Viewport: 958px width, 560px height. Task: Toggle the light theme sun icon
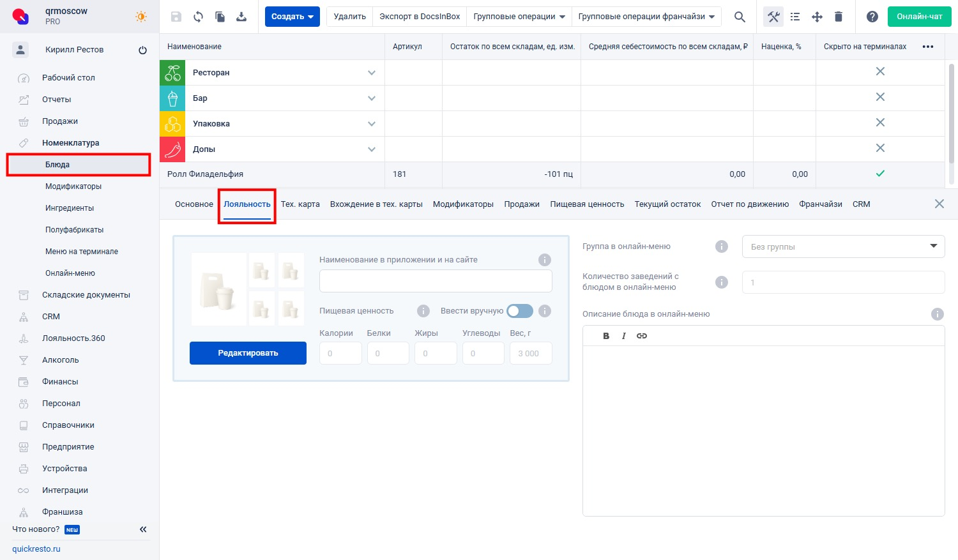[141, 17]
